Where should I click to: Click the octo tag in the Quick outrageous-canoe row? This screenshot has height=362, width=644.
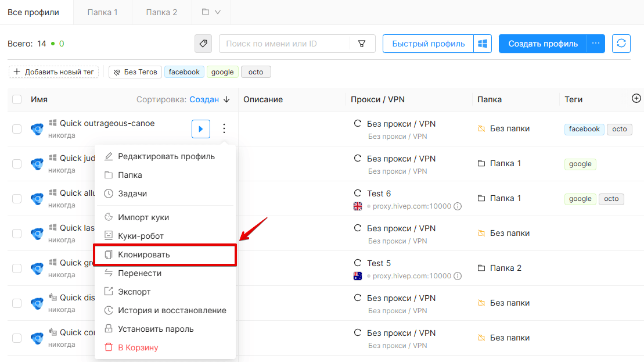620,129
